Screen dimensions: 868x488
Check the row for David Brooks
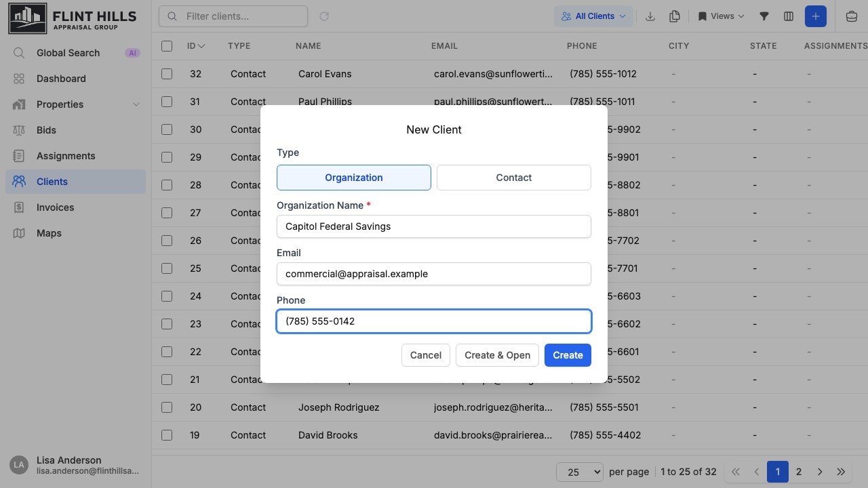[167, 435]
